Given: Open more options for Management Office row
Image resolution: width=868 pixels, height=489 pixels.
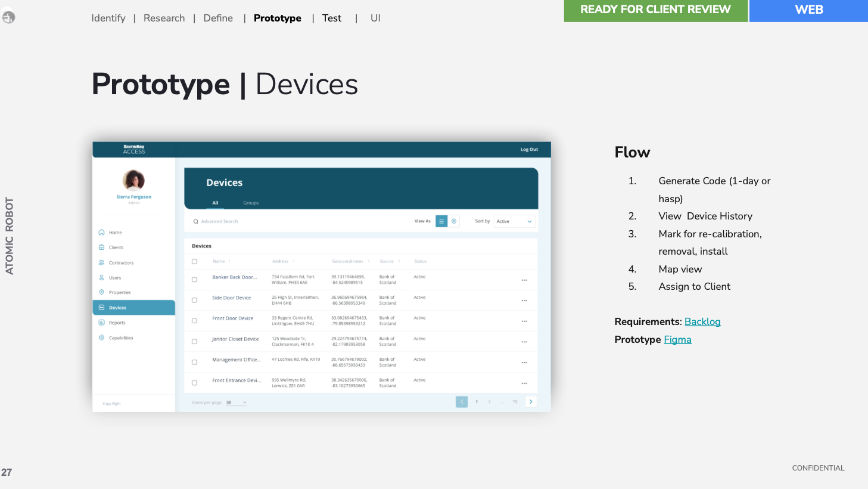Looking at the screenshot, I should pyautogui.click(x=524, y=363).
